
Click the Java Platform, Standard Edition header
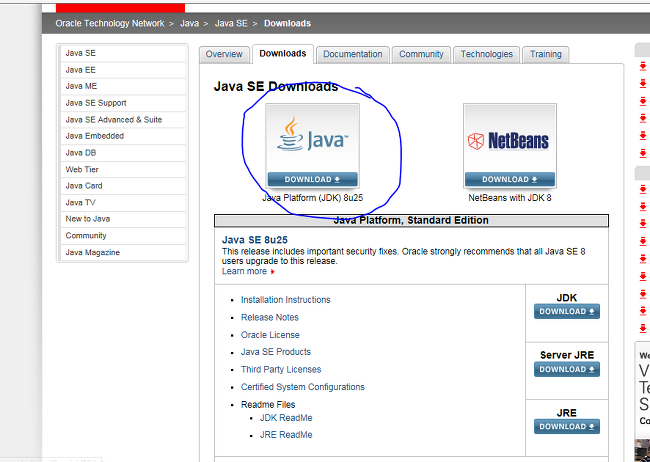click(x=411, y=220)
